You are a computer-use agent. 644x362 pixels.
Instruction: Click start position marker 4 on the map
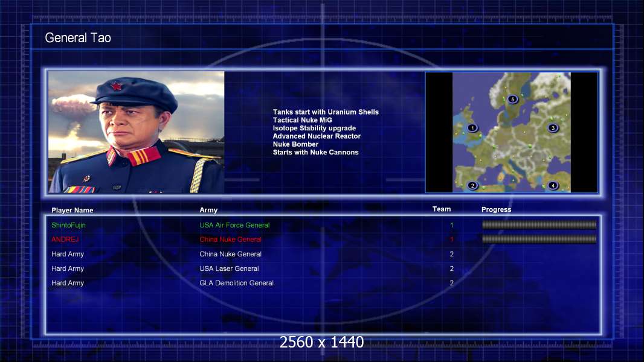553,185
